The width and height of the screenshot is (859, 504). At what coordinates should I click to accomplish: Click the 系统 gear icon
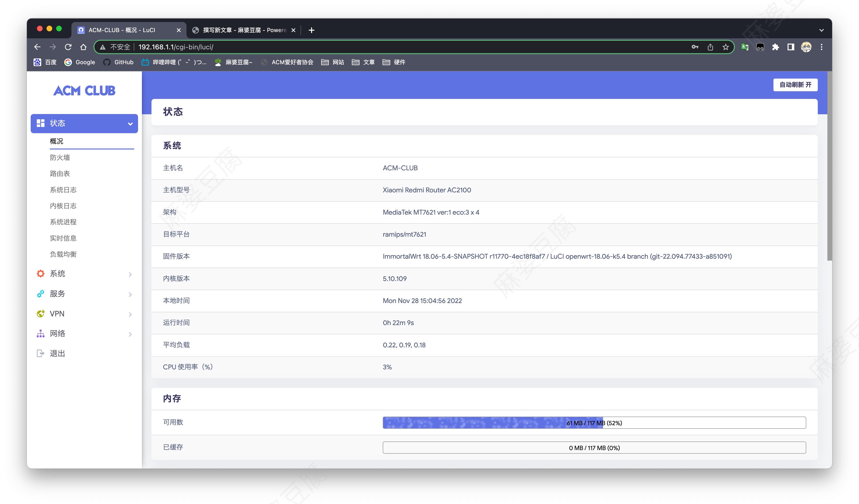point(41,274)
